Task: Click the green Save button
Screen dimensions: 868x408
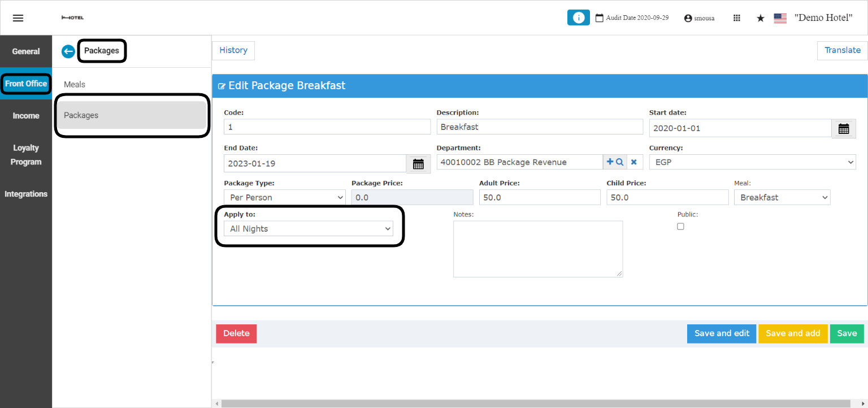Action: (847, 333)
